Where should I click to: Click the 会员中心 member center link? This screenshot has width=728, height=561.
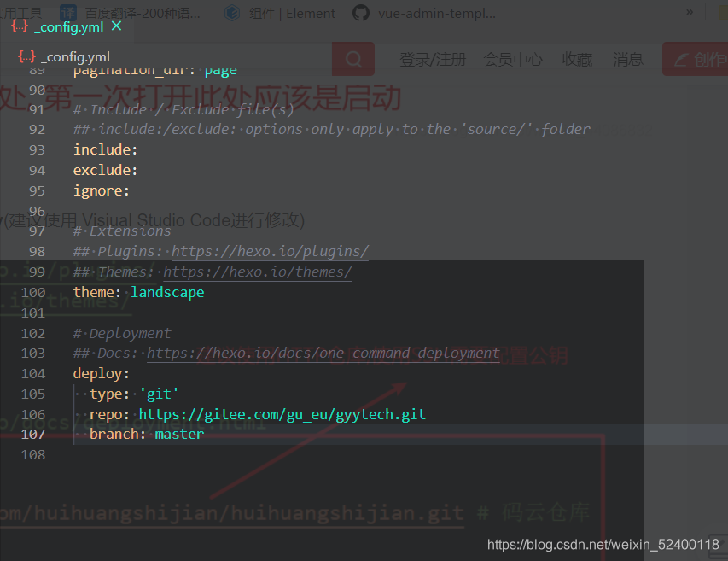513,59
